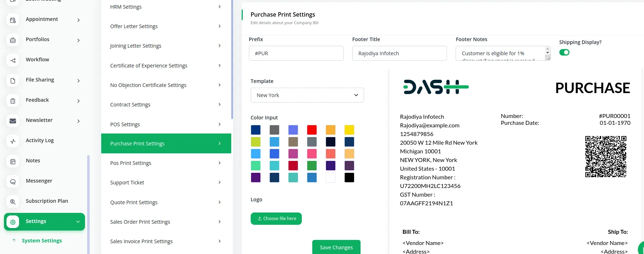Switch to Quote Print Settings

[166, 202]
